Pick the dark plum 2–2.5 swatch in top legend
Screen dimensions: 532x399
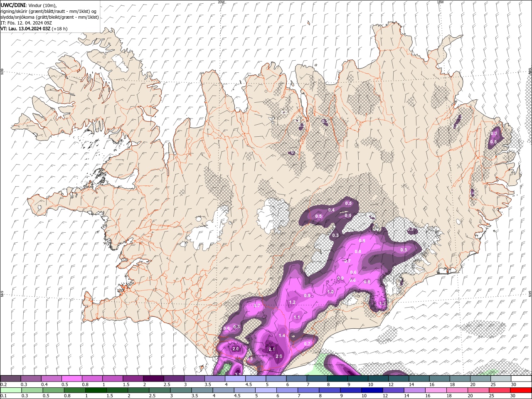[x=153, y=379]
